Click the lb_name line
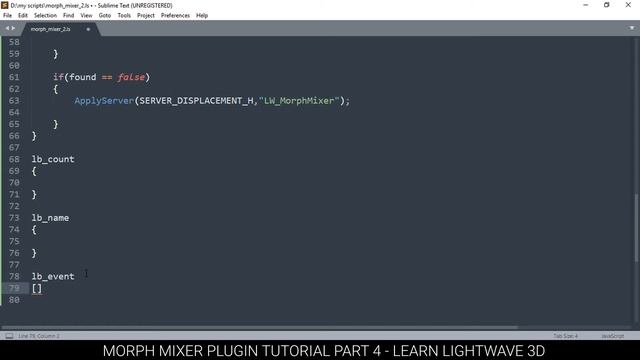Image resolution: width=640 pixels, height=360 pixels. 50,218
